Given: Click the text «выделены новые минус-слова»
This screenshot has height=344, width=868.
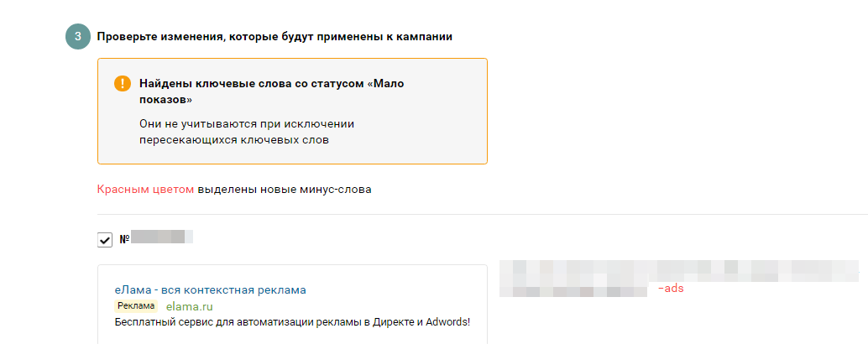Looking at the screenshot, I should 284,189.
